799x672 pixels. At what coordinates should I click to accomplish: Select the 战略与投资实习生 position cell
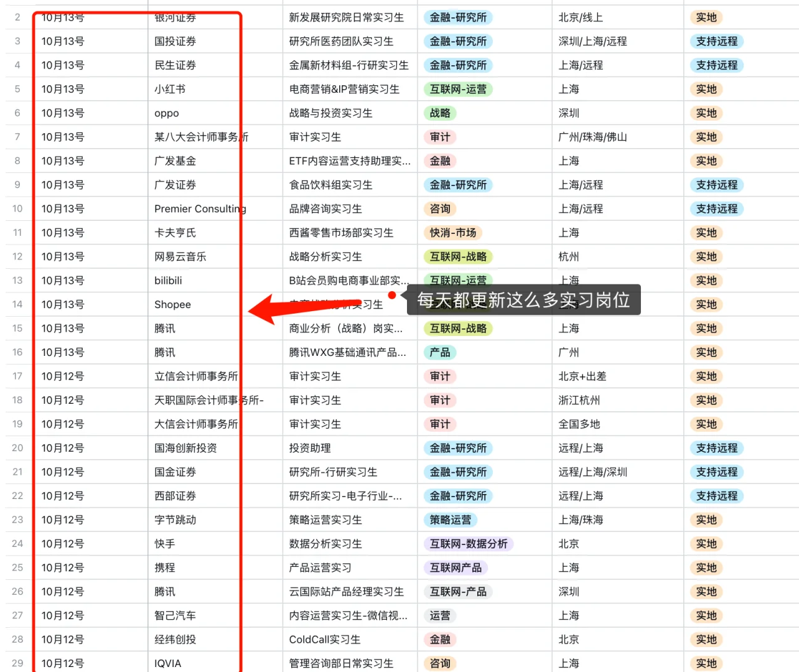pos(350,113)
